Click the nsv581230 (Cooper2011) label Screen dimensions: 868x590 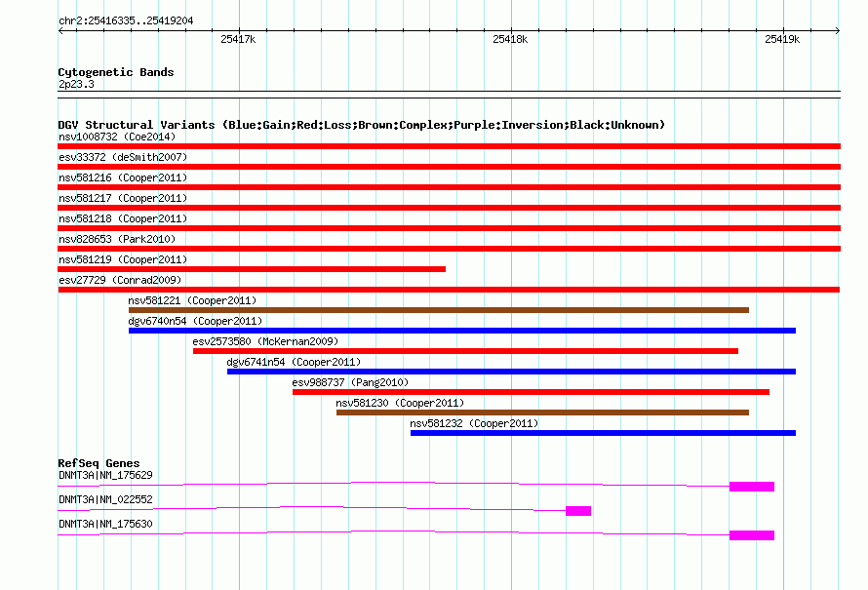(x=400, y=403)
